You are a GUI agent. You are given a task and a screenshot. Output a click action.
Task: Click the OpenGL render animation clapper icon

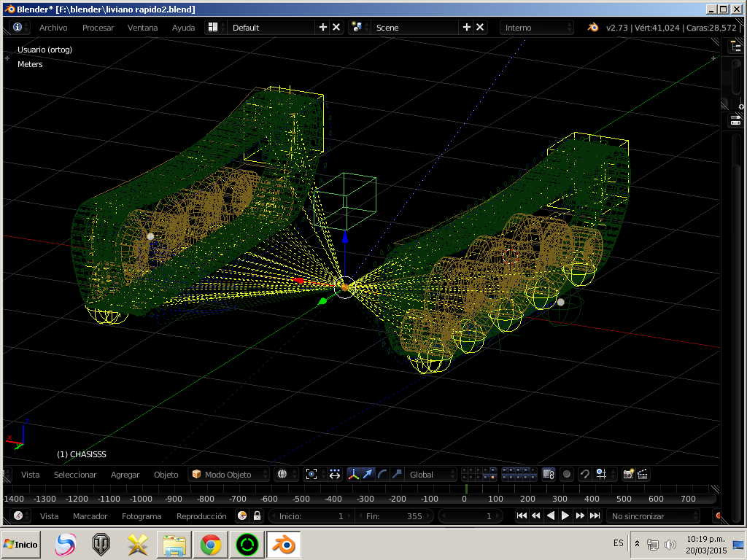tap(643, 474)
